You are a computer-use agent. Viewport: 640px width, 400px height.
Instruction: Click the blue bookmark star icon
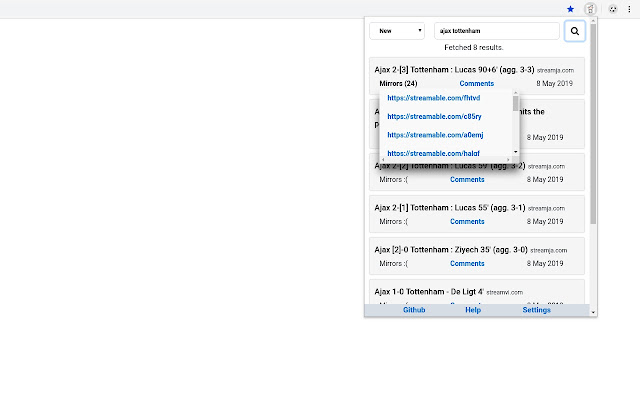click(x=570, y=9)
